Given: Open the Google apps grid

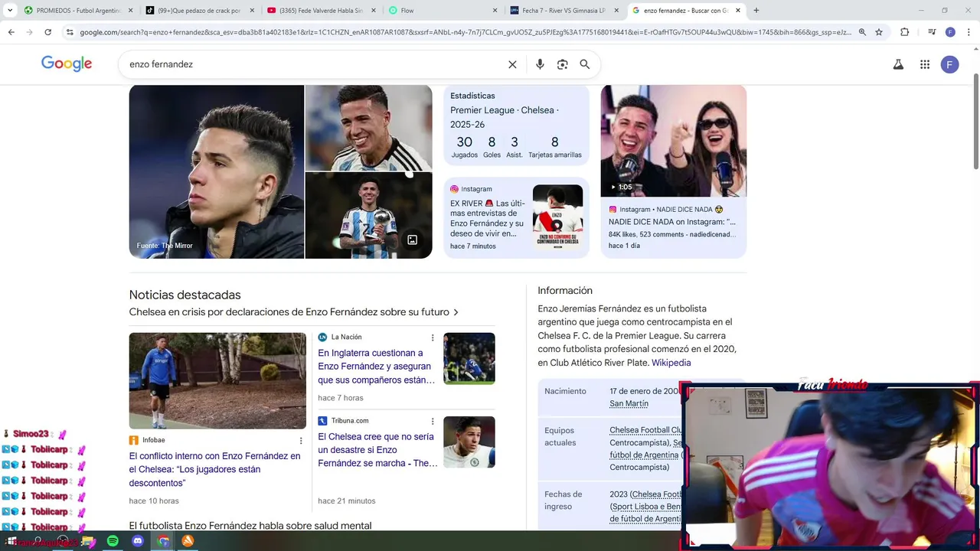Looking at the screenshot, I should tap(925, 64).
